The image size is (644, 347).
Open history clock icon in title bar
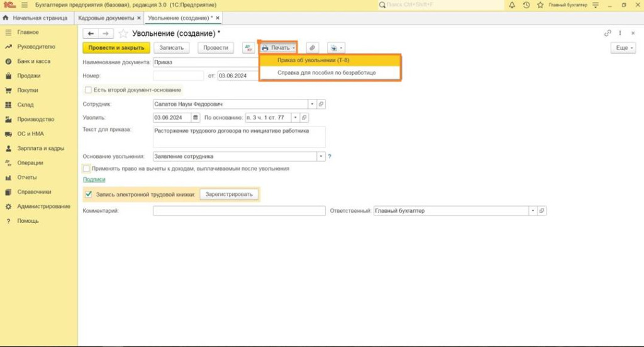click(x=526, y=5)
